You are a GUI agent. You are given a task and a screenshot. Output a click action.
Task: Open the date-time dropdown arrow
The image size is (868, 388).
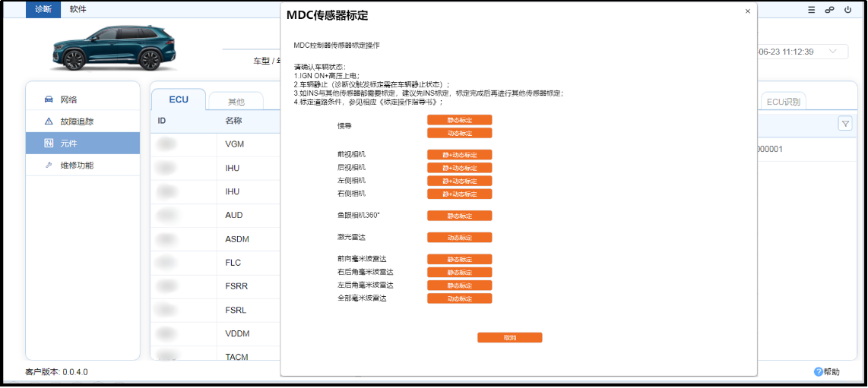pyautogui.click(x=833, y=52)
